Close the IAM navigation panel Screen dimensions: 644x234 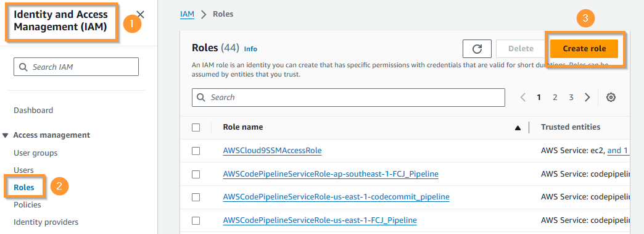(x=141, y=14)
